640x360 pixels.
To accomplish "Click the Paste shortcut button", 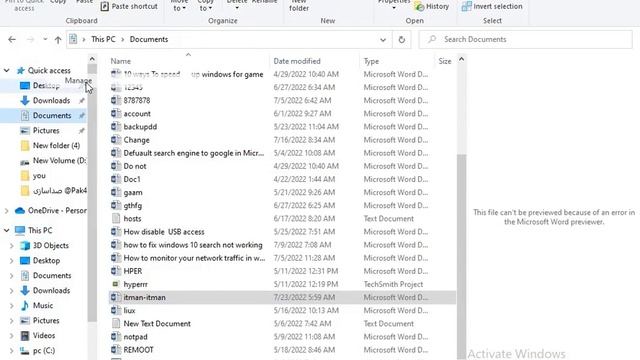I will [x=129, y=7].
